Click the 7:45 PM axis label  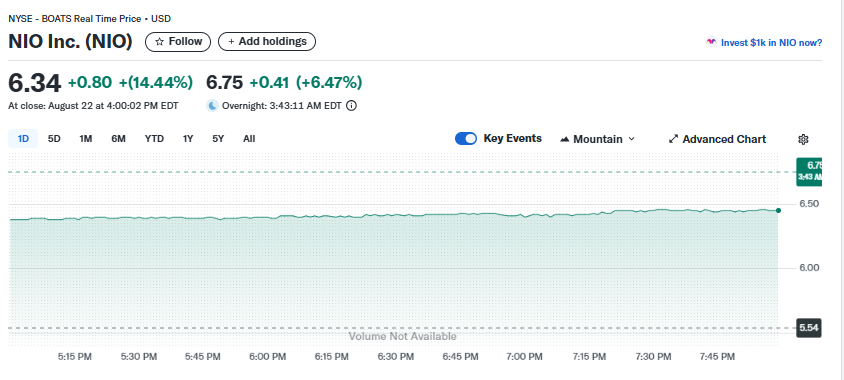716,356
